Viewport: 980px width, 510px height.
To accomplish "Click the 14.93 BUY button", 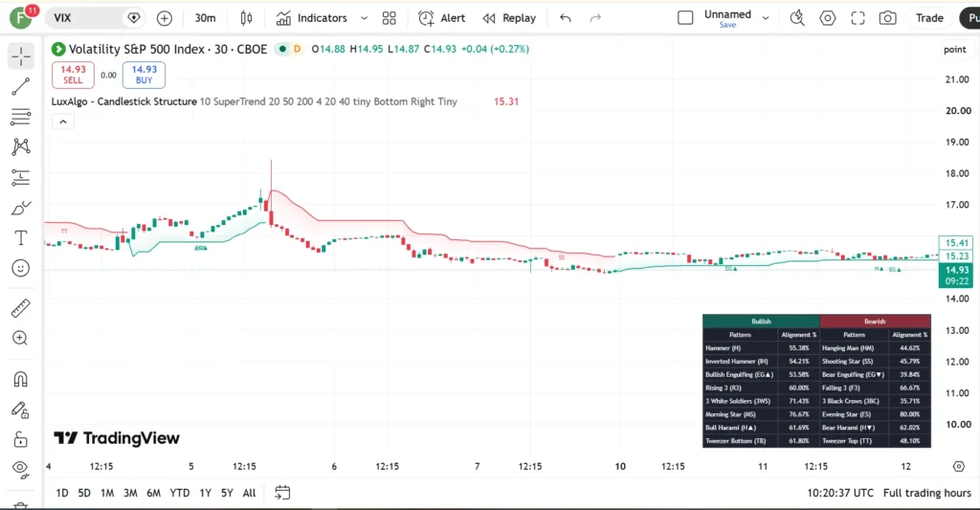I will click(144, 75).
